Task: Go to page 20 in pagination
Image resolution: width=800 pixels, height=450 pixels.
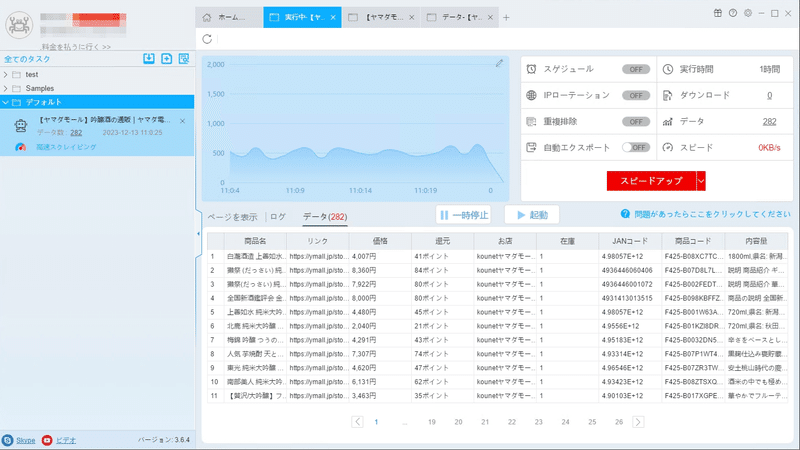Action: (x=458, y=422)
